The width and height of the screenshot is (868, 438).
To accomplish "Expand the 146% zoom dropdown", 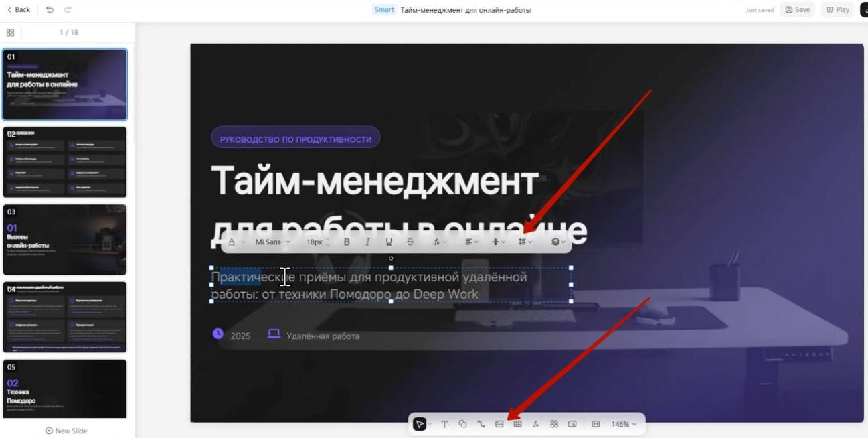I will pos(624,424).
